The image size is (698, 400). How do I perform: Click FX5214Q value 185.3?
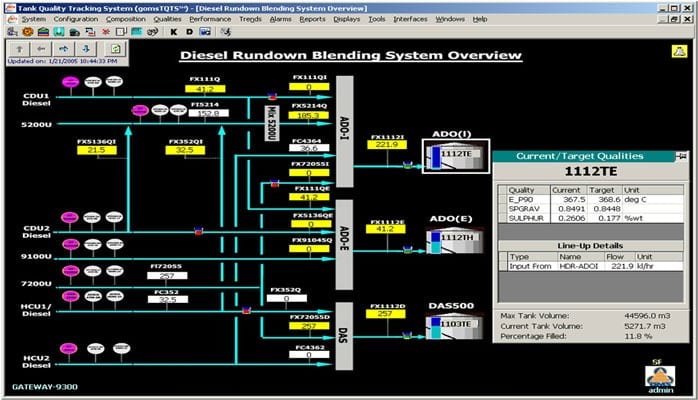pos(309,115)
